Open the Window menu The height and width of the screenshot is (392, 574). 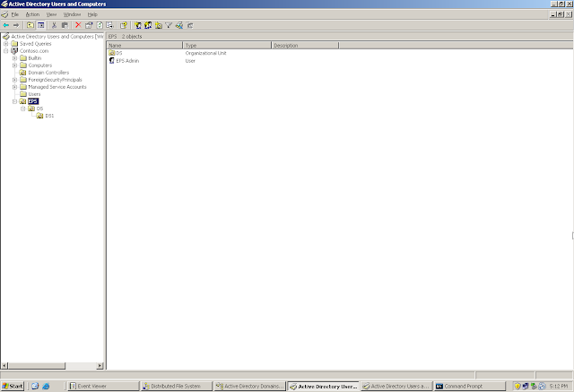72,14
